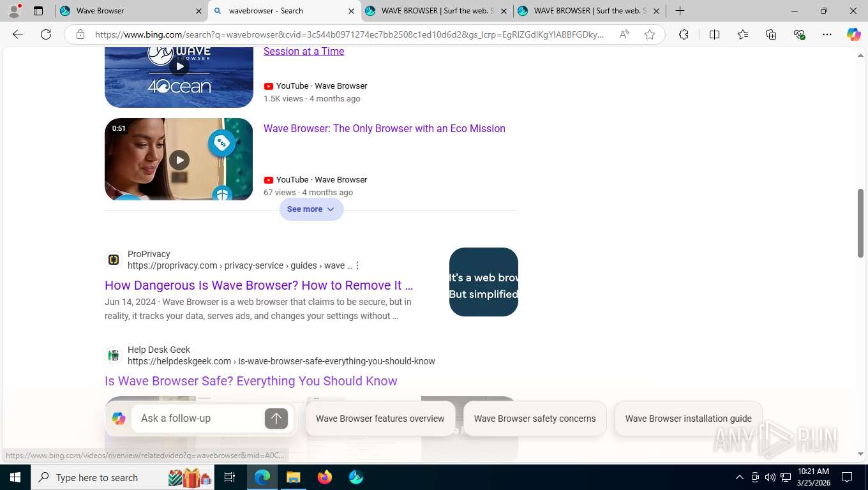Open the Collections icon
This screenshot has width=868, height=490.
point(771,34)
